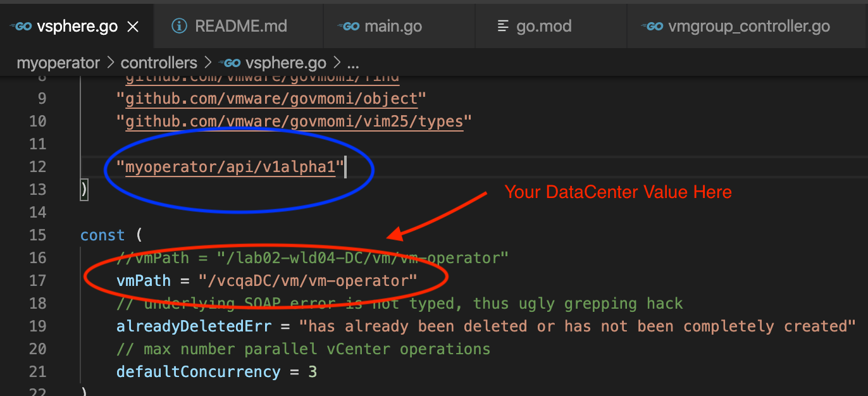The width and height of the screenshot is (868, 396).
Task: Select myoperator in the breadcrumb
Action: [x=58, y=63]
